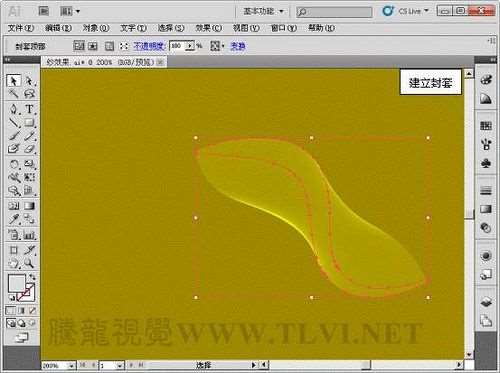Select the Gradient tool

[x=29, y=206]
